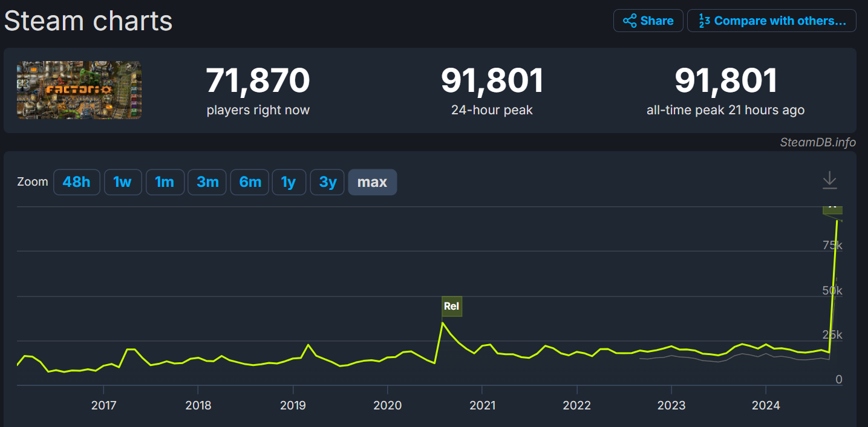Select the 1w zoom range
Screen dimensions: 868x427
pyautogui.click(x=123, y=182)
